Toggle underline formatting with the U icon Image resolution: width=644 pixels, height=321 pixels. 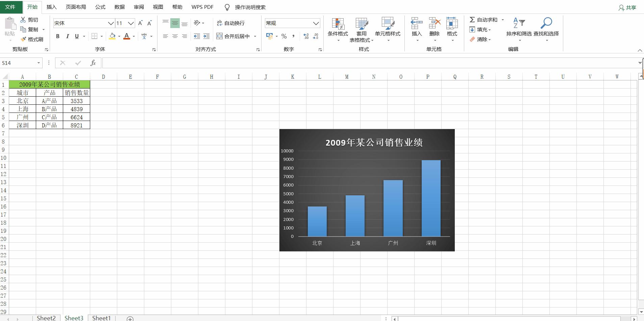[x=77, y=36]
